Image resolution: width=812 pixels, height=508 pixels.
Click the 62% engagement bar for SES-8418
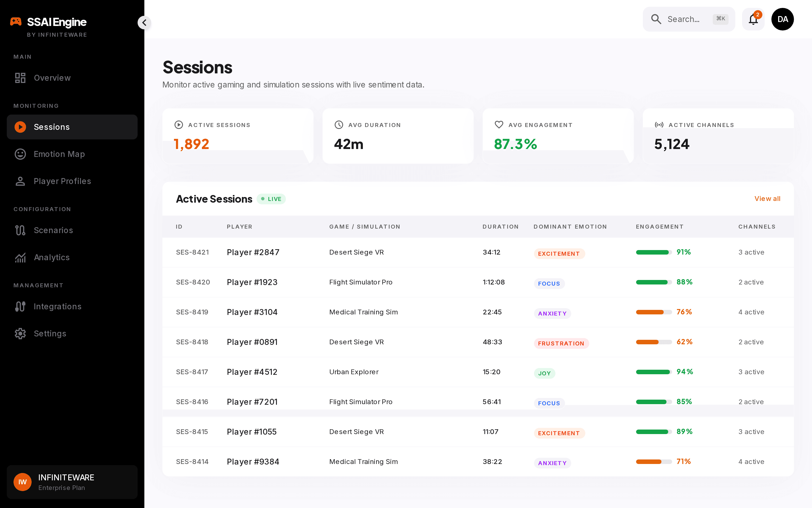[654, 342]
